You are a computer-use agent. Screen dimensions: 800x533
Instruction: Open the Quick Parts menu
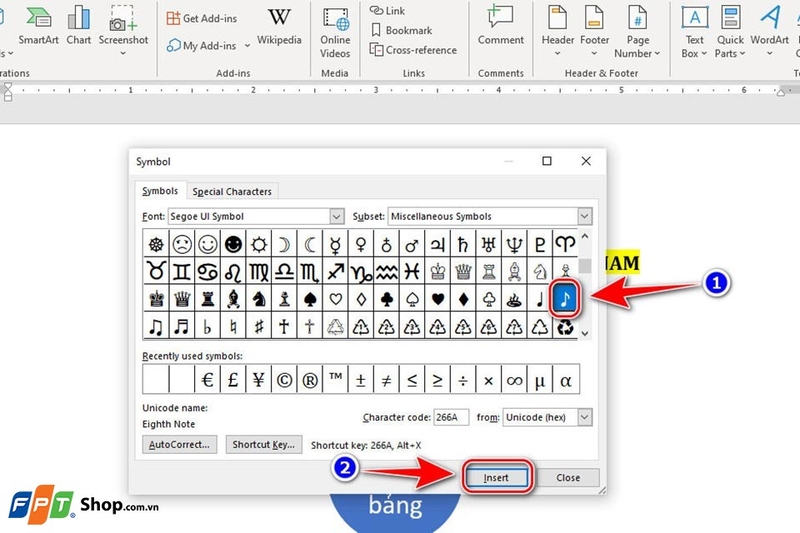click(730, 32)
